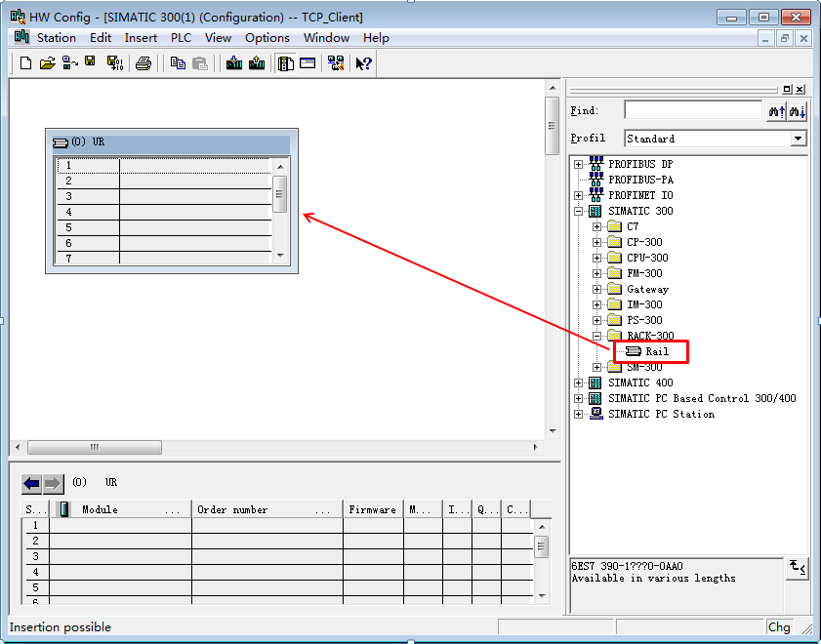Select SIMATIC PC Based Control 300/400
The image size is (821, 644).
coord(702,398)
